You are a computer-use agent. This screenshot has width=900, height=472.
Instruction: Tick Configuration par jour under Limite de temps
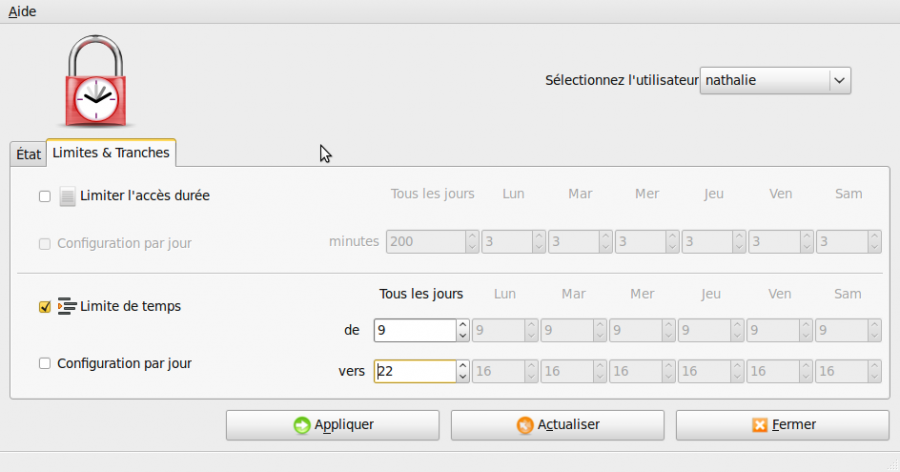[45, 363]
